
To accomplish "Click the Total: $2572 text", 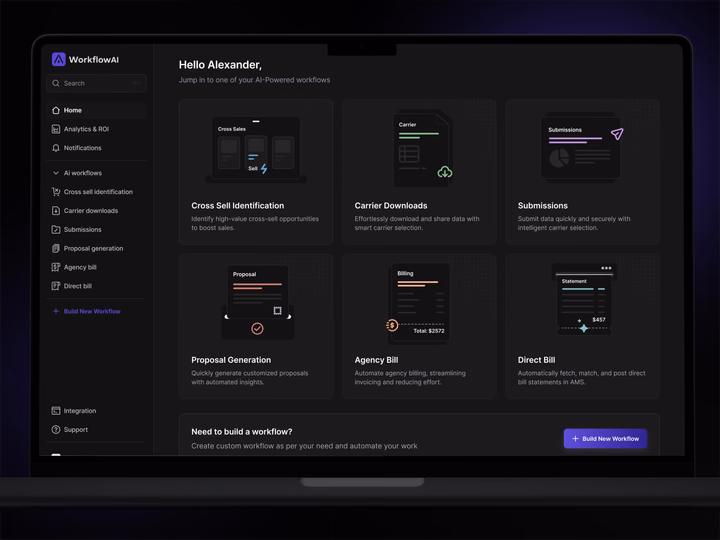I will (x=428, y=331).
